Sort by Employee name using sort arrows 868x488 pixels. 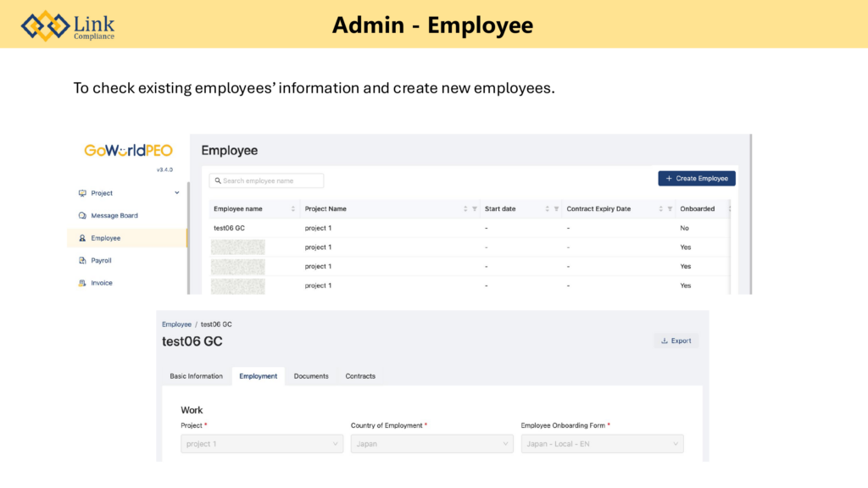(x=293, y=209)
